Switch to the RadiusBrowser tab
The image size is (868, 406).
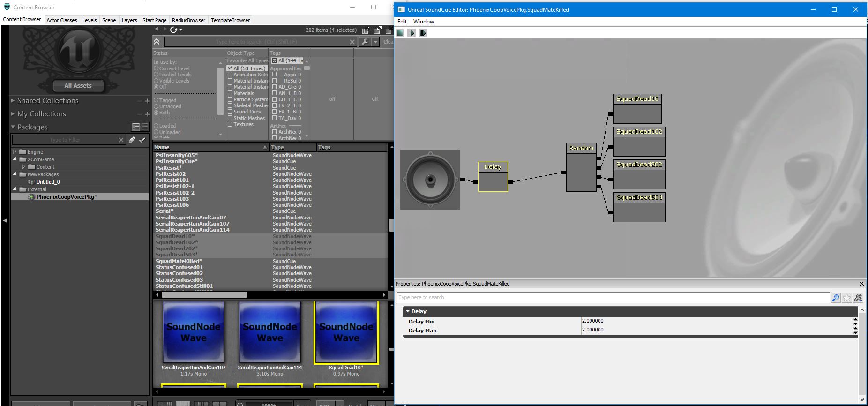coord(188,20)
